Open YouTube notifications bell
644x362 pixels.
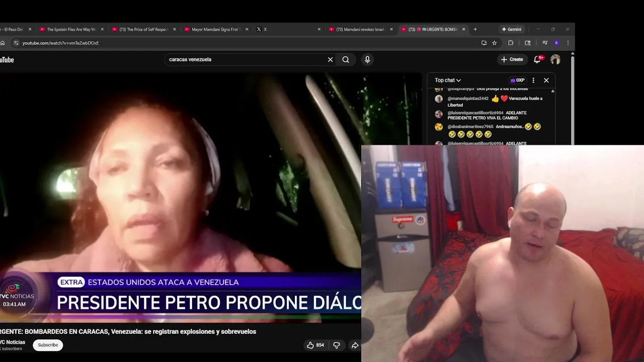pyautogui.click(x=538, y=59)
